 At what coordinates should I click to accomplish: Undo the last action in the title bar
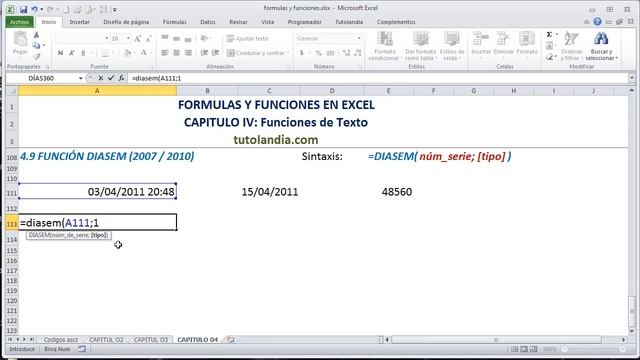coord(34,9)
